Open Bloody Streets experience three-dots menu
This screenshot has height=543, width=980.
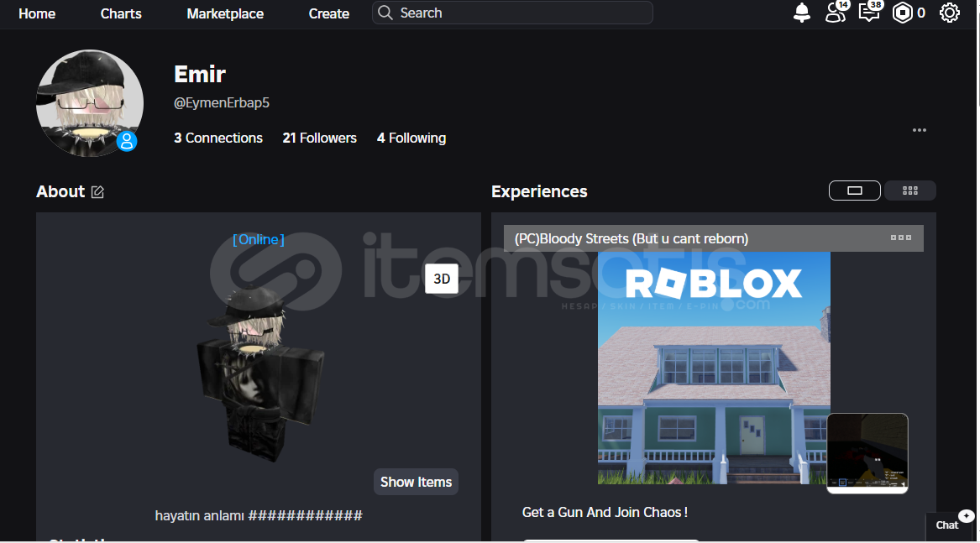tap(900, 238)
